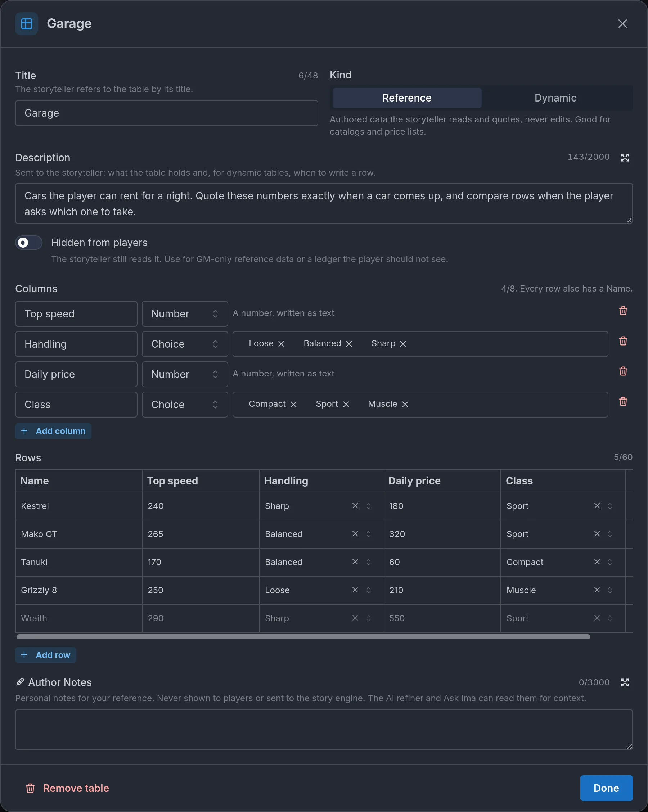
Task: Clear Mako GT's Class value
Action: pos(597,534)
